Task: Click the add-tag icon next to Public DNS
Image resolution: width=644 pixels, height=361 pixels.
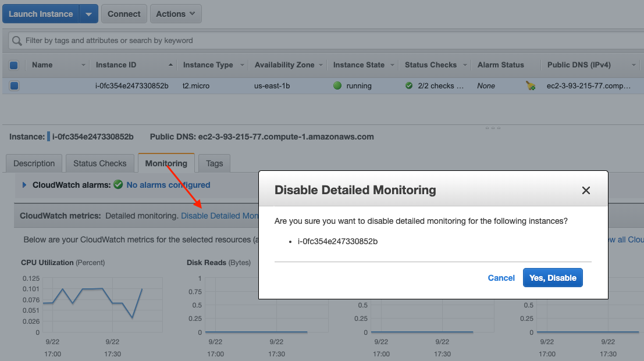Action: click(531, 85)
